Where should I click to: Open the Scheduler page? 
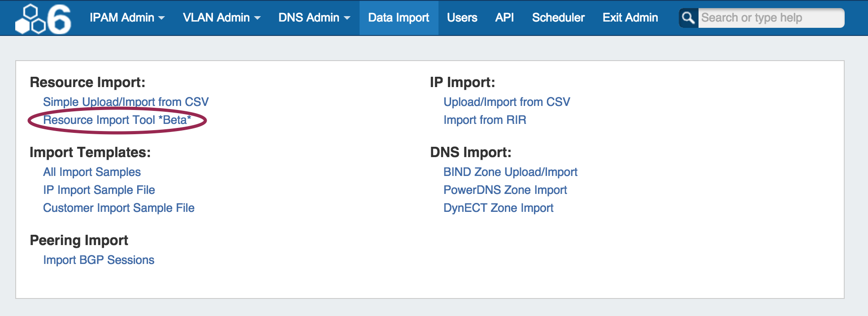(x=558, y=18)
